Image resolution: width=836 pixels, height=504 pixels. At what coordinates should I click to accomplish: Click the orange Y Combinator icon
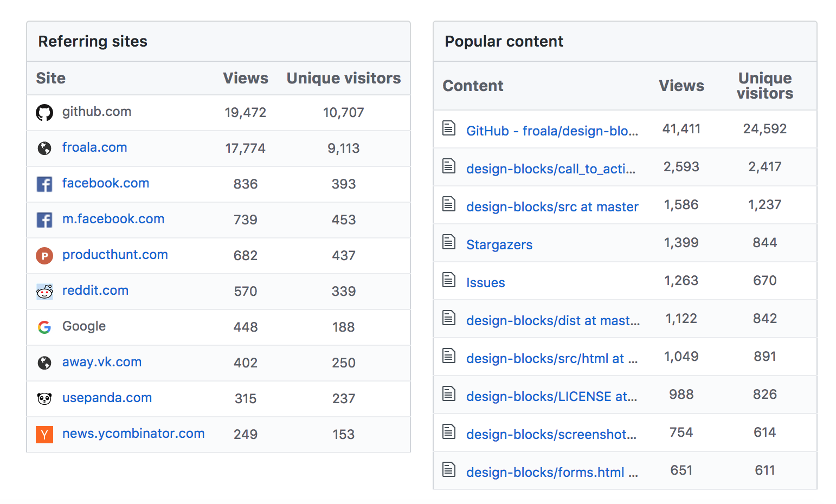click(44, 435)
